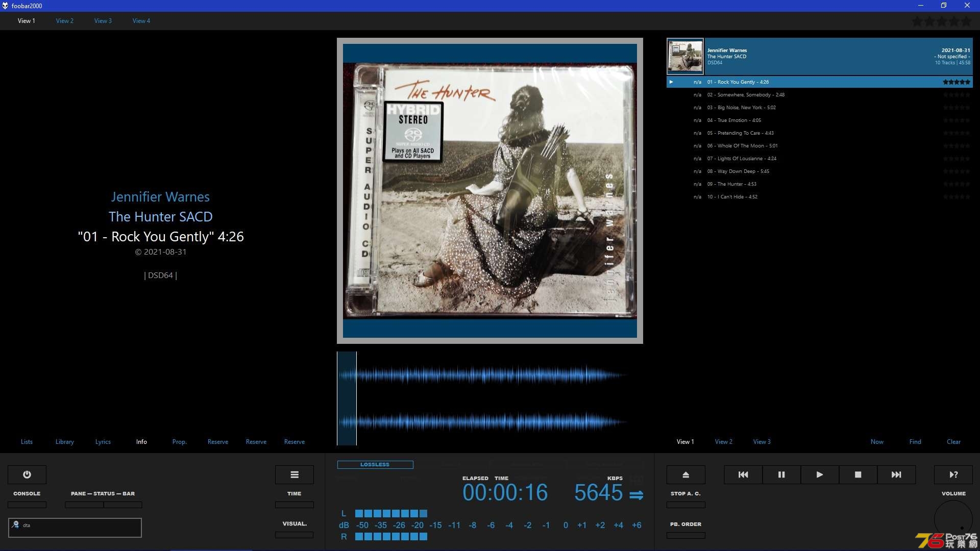Click the power Console button

27,474
